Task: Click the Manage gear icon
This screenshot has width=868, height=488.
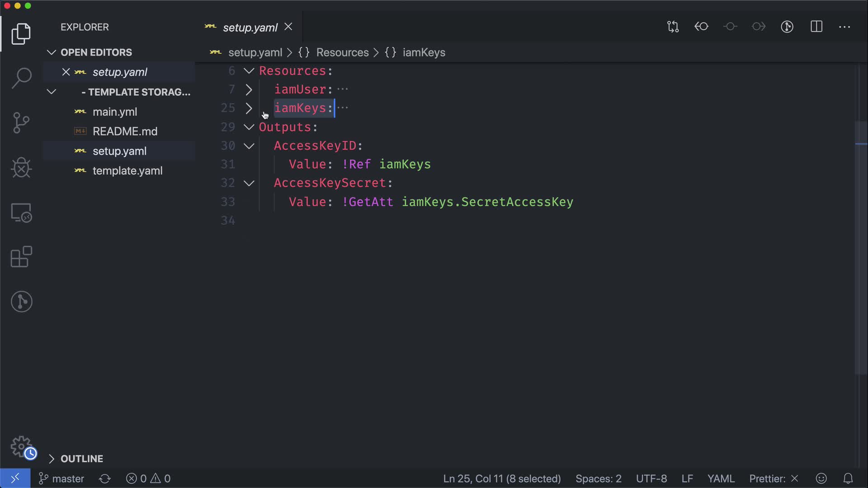Action: click(21, 446)
